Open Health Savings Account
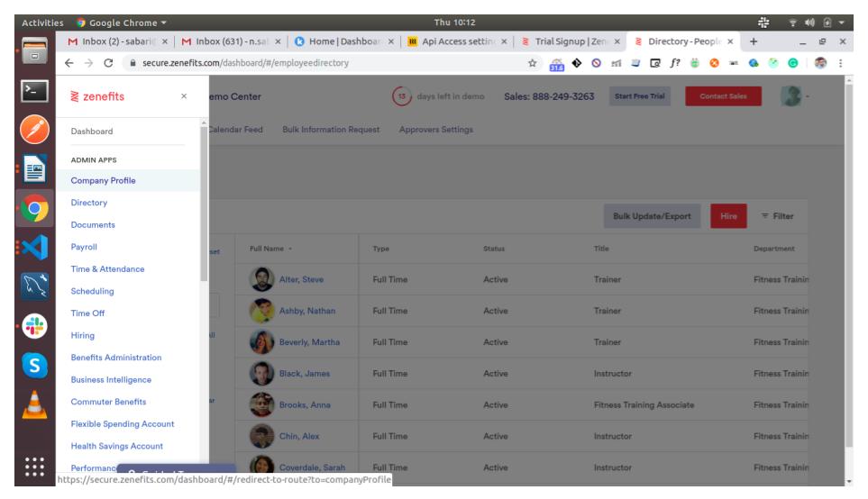This screenshot has width=868, height=499. click(117, 446)
